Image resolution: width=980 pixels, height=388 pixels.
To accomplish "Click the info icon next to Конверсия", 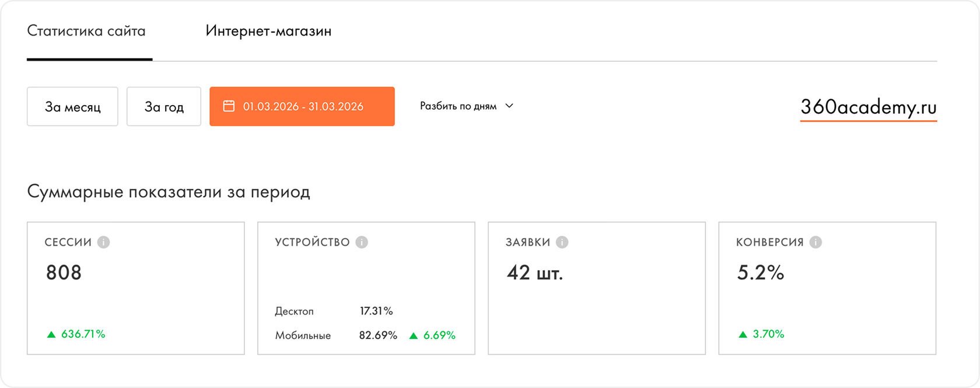I will coord(815,242).
